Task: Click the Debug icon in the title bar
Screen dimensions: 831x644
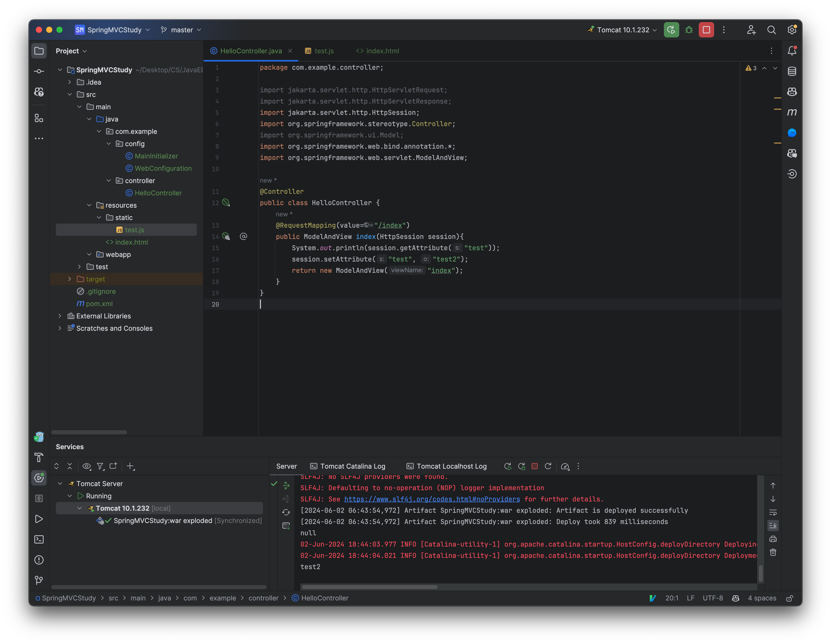Action: pos(689,30)
